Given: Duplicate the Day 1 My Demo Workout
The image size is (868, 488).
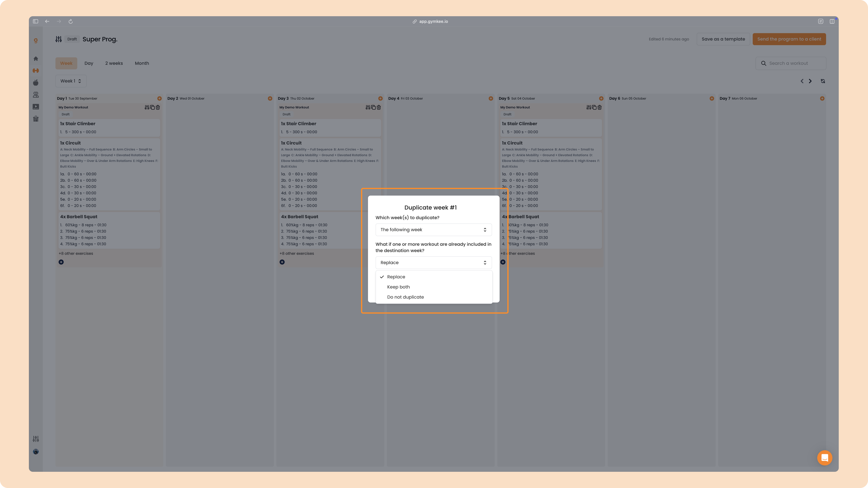Looking at the screenshot, I should pyautogui.click(x=152, y=107).
